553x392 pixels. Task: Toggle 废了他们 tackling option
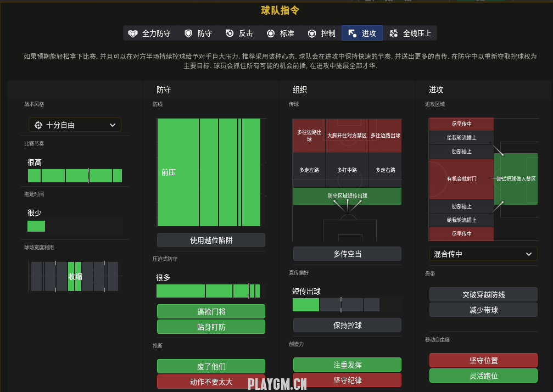click(x=211, y=366)
